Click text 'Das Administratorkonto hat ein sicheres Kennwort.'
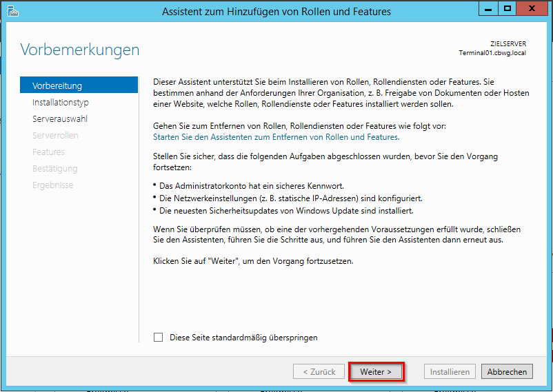Viewport: 553px width, 392px height. (x=252, y=186)
